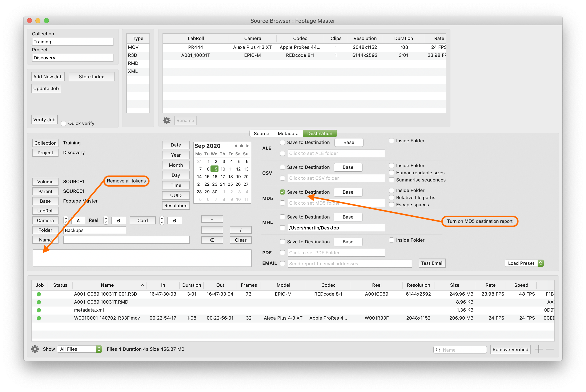
Task: Click the MHL path /Users/martin/Desktop field
Action: [336, 228]
